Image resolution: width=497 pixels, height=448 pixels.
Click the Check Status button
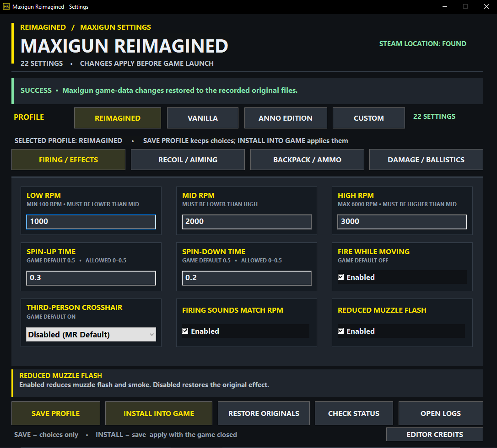coord(354,413)
